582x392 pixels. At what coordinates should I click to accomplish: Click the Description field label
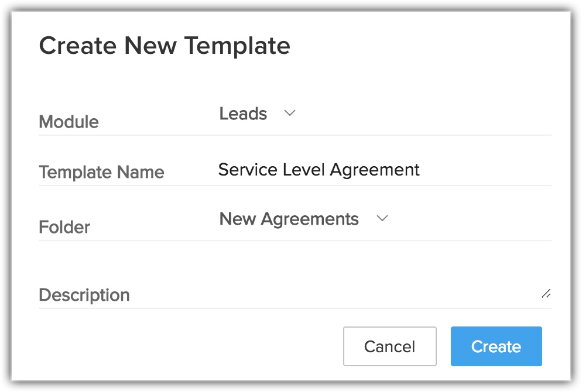coord(84,295)
